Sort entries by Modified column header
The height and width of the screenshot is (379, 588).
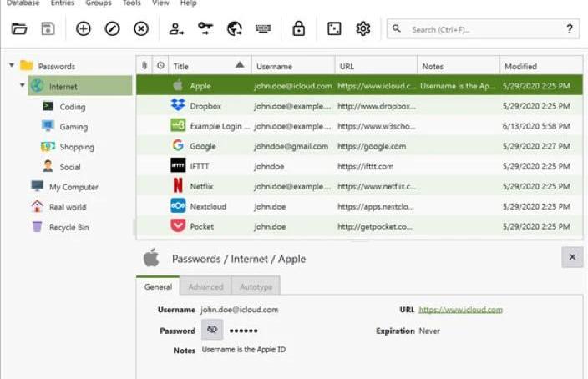coord(541,66)
